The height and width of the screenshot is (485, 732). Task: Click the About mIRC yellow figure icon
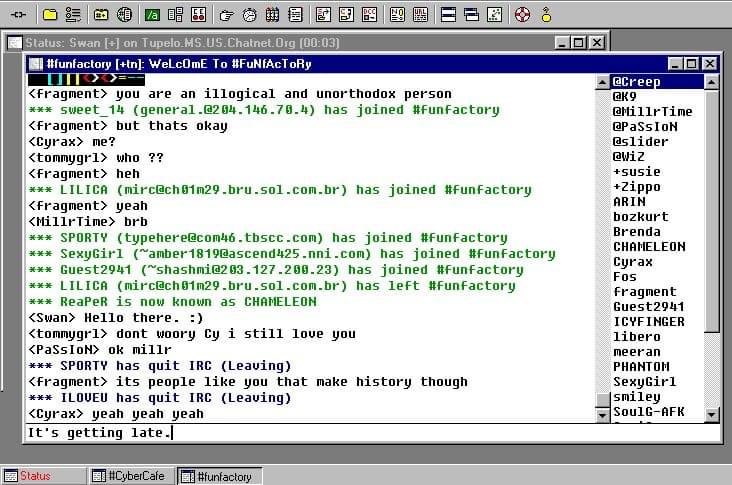(546, 15)
